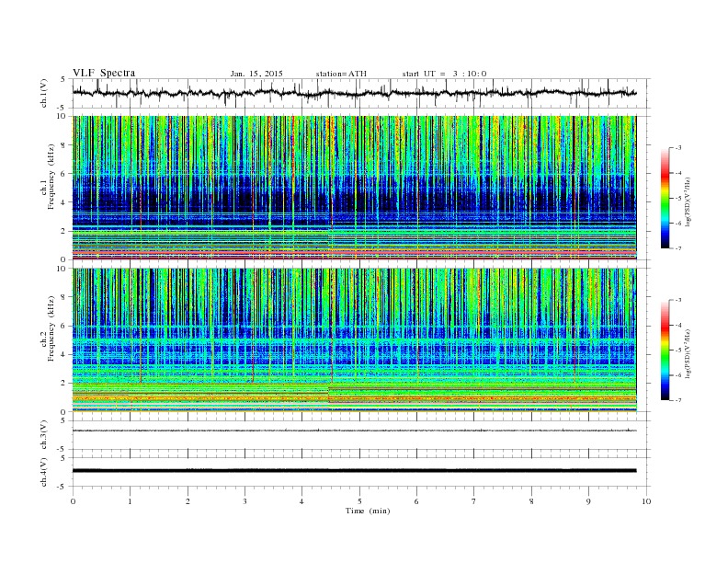The image size is (728, 563).
Task: Click the "-3" tick on ch.1 colorbar
Action: pos(678,148)
